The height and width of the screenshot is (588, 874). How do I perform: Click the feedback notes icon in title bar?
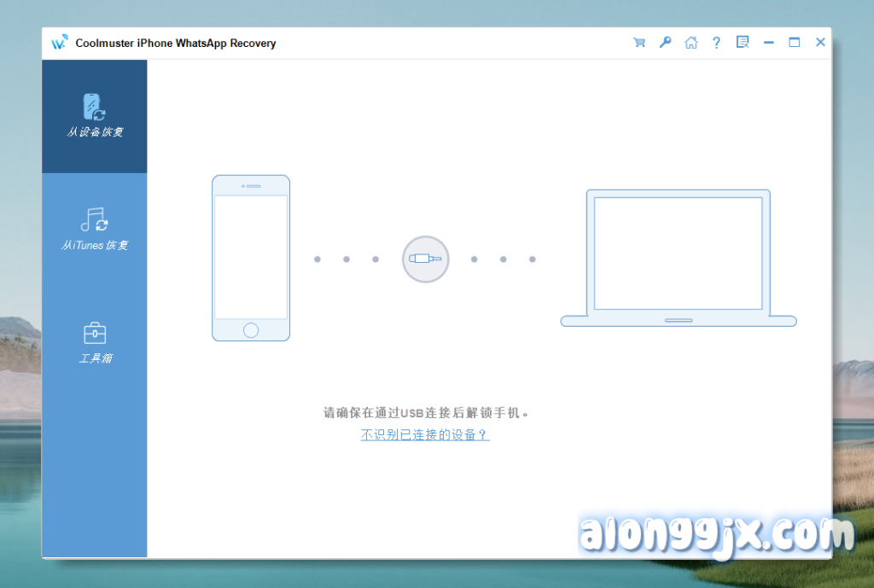pos(743,43)
